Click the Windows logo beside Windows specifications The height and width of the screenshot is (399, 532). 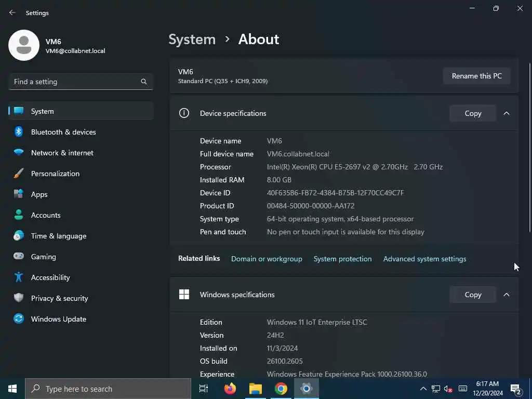184,294
